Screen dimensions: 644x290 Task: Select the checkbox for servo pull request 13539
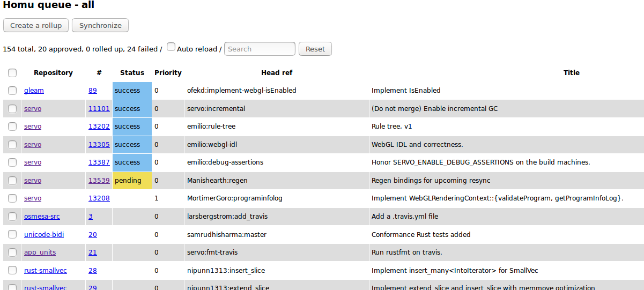[x=12, y=181]
